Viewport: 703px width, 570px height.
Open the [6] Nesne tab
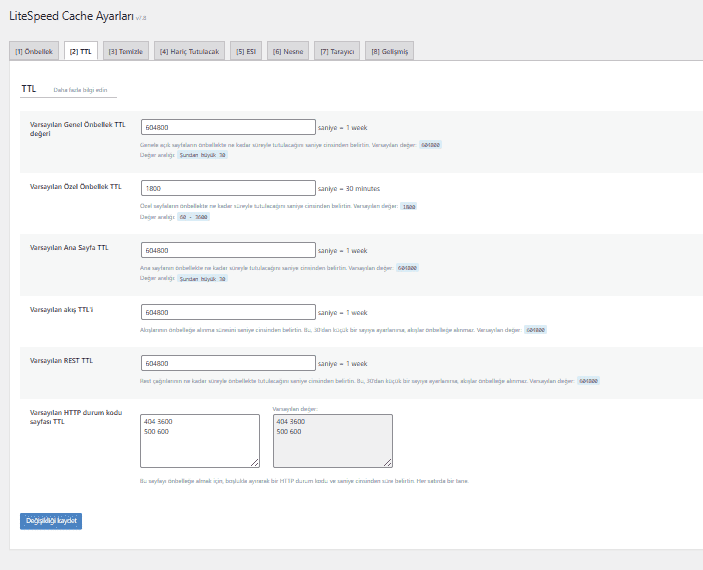(290, 51)
